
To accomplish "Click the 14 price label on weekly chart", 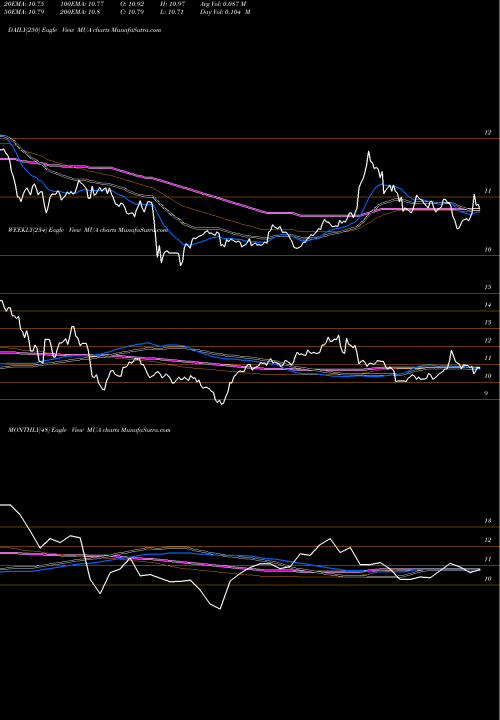I will (488, 305).
